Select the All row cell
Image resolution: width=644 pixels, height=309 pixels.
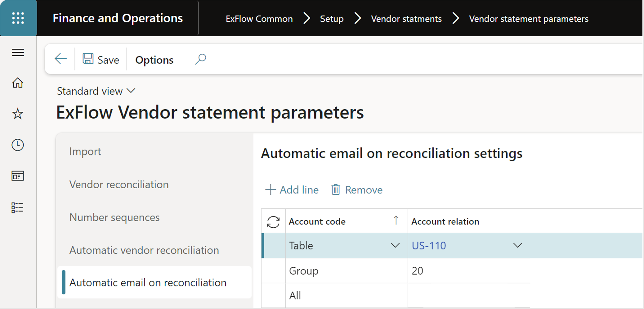pos(346,296)
